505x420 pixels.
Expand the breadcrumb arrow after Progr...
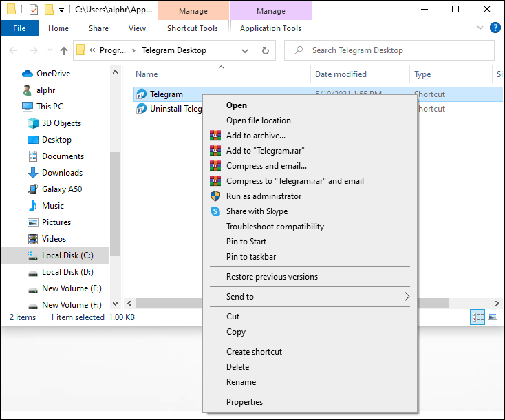point(133,50)
